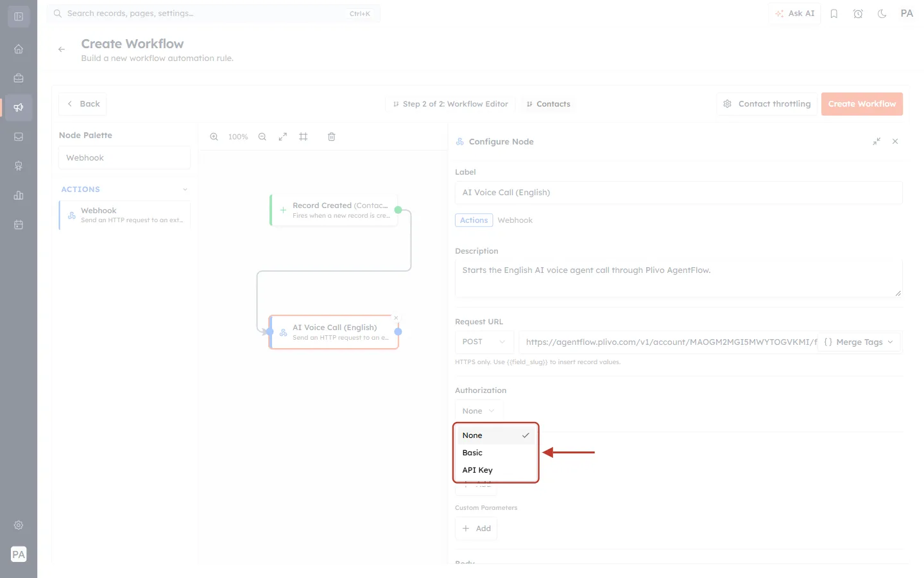924x578 pixels.
Task: Go back using the arrow beside Create Workflow
Action: 62,49
